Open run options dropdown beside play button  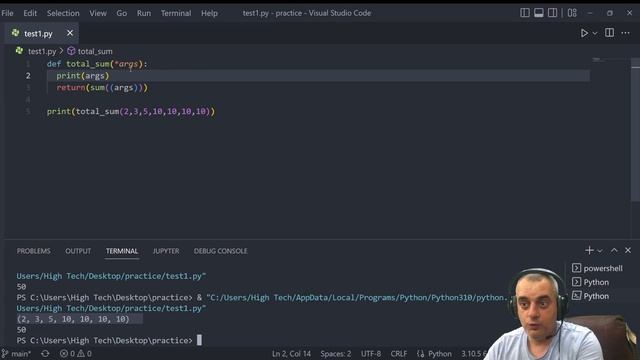(x=595, y=33)
